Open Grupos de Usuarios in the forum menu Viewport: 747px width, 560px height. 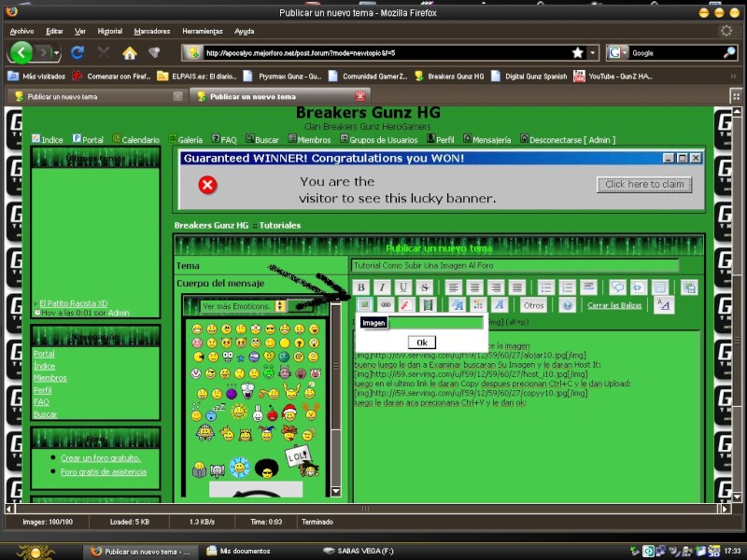click(379, 139)
